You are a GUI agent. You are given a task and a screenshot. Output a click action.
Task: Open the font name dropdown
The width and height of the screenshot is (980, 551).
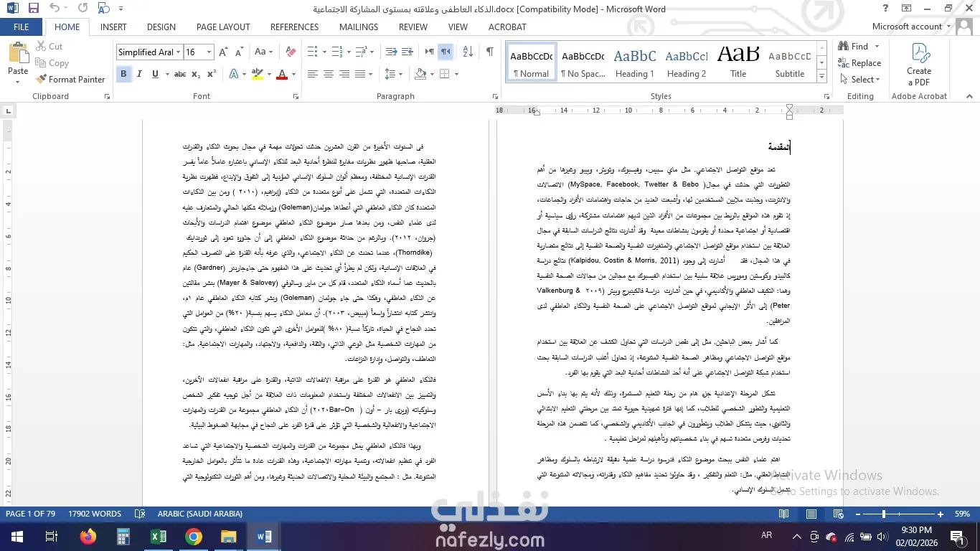[x=179, y=52]
